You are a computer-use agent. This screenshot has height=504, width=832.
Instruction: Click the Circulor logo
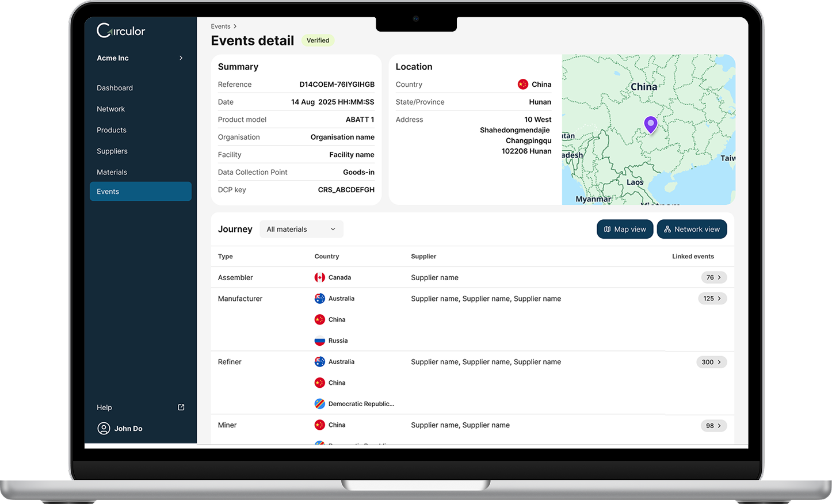pos(121,30)
